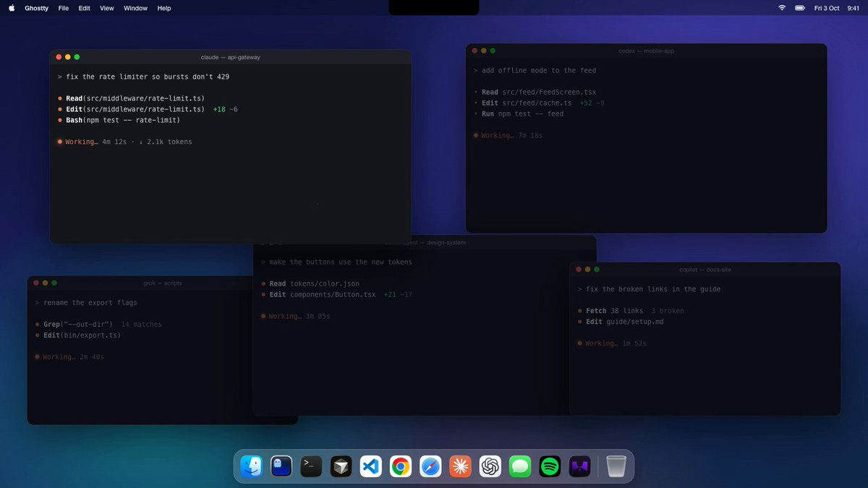Launch ChatGPT from the Dock
Screen dimensions: 868x488
[490, 466]
